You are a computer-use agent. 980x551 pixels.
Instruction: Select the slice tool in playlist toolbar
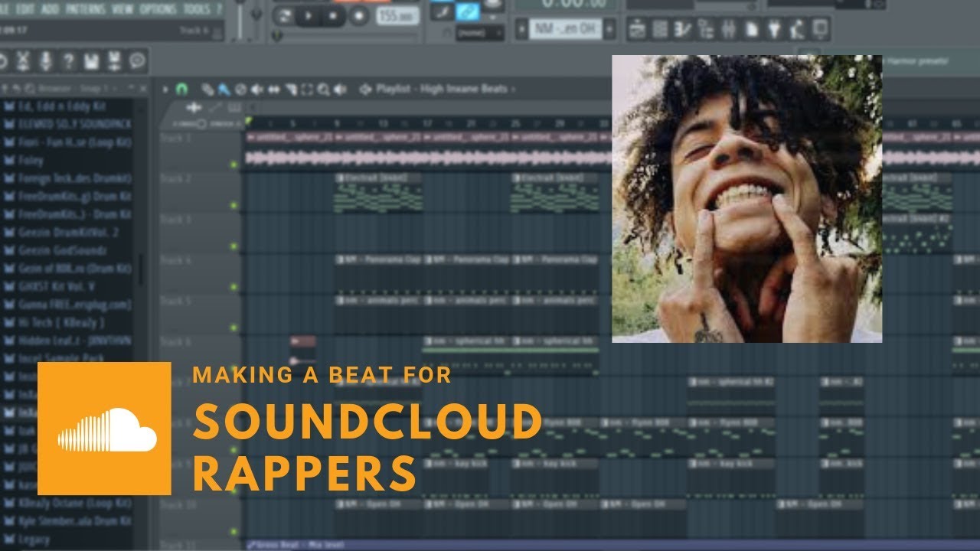click(x=290, y=89)
